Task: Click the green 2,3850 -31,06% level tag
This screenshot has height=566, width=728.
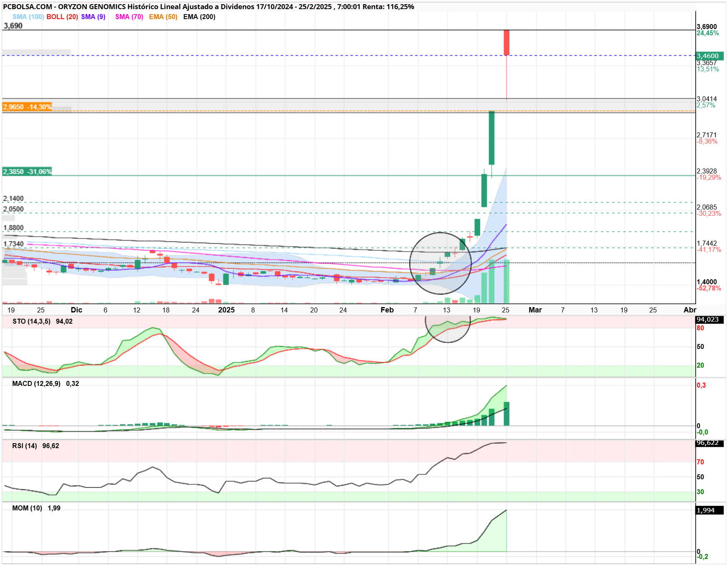Action: tap(27, 172)
